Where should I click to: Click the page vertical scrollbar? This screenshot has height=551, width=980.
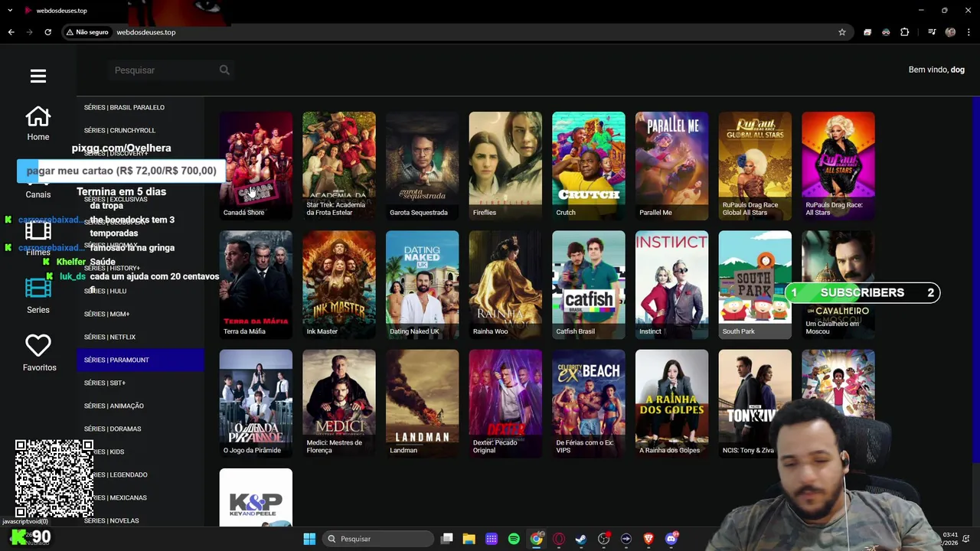tap(975, 279)
